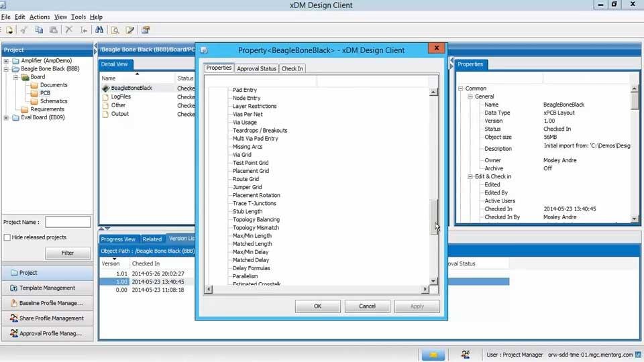The width and height of the screenshot is (644, 362).
Task: Open the View menu
Action: (60, 17)
